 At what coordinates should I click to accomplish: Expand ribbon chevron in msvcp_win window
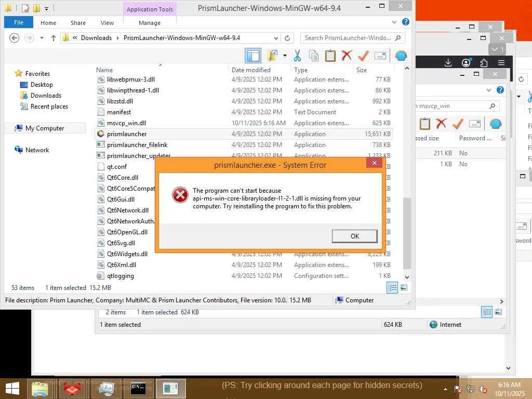tap(489, 90)
